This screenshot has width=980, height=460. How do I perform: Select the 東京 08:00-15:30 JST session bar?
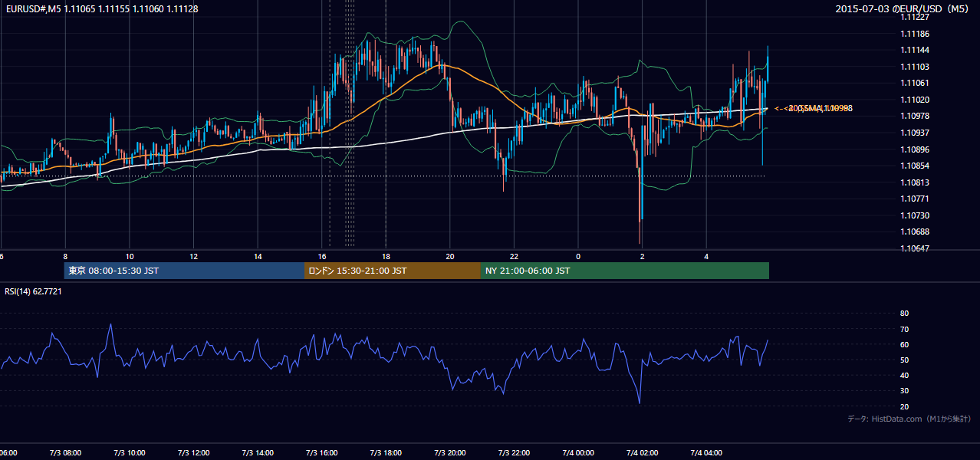[x=184, y=271]
